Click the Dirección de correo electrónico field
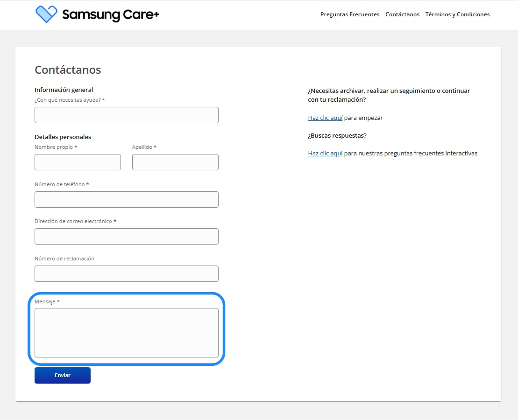This screenshot has height=420, width=518. 126,237
